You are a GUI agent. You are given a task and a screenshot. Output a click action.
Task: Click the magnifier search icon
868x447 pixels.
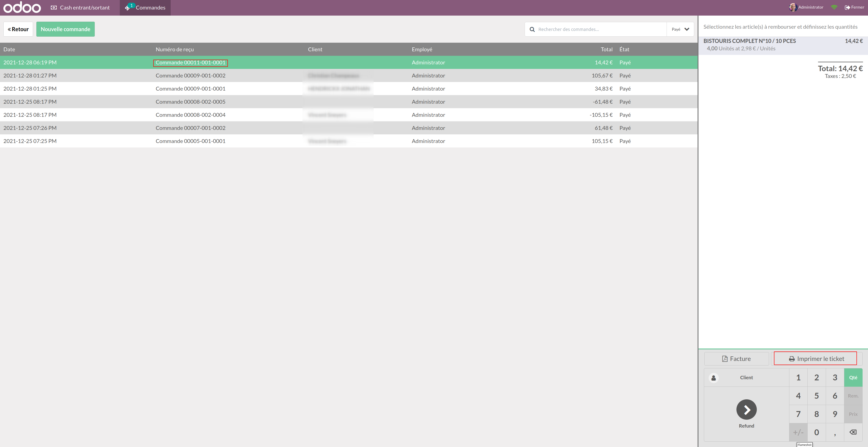tap(532, 29)
